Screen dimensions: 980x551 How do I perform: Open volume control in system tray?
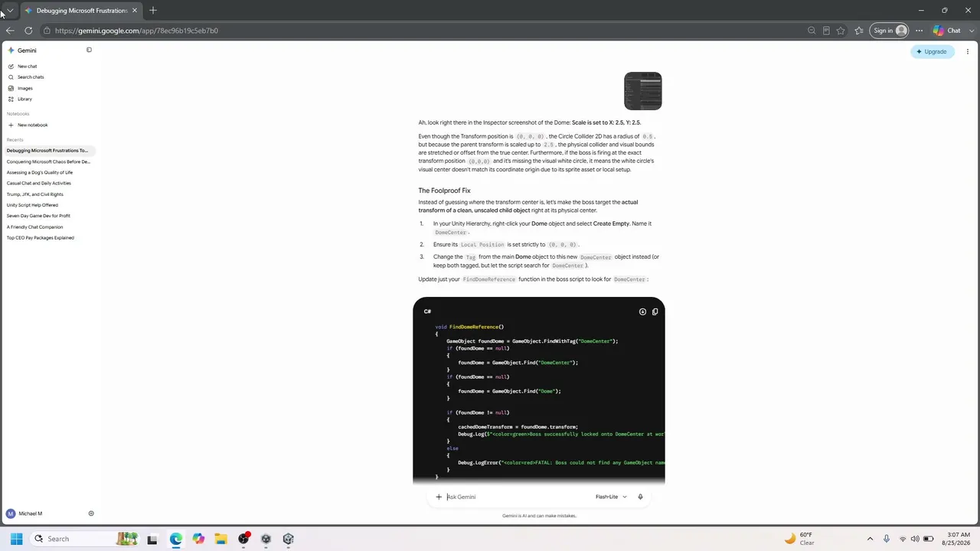click(x=915, y=539)
